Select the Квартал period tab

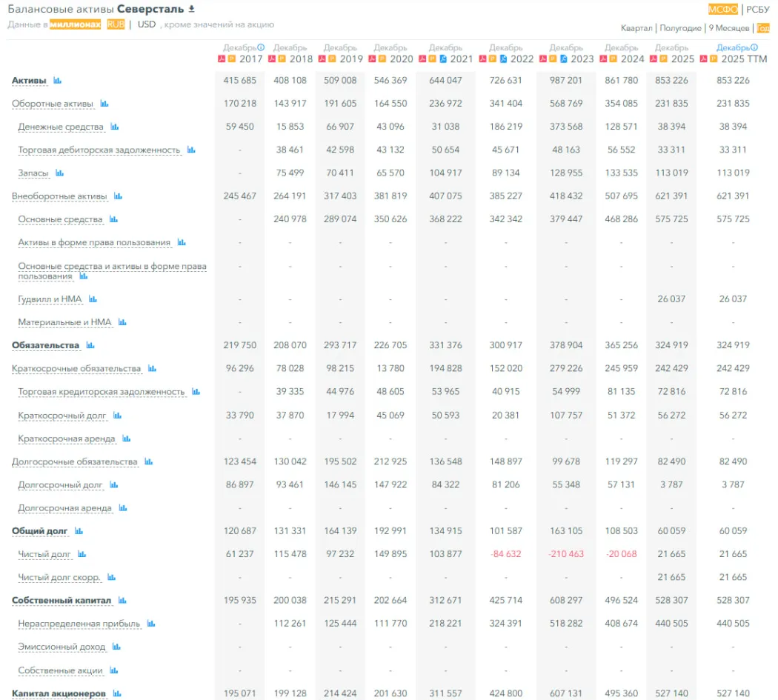636,28
